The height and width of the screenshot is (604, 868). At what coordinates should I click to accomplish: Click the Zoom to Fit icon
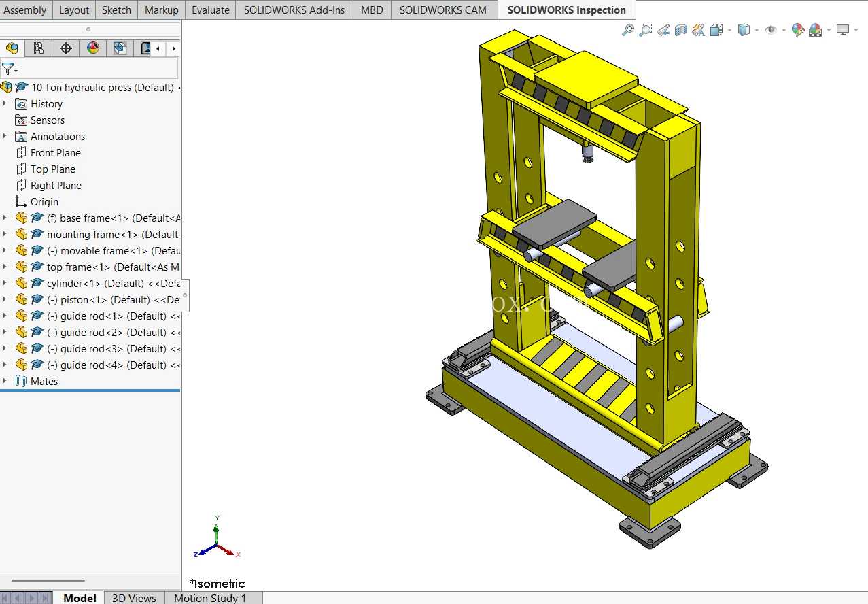tap(628, 30)
